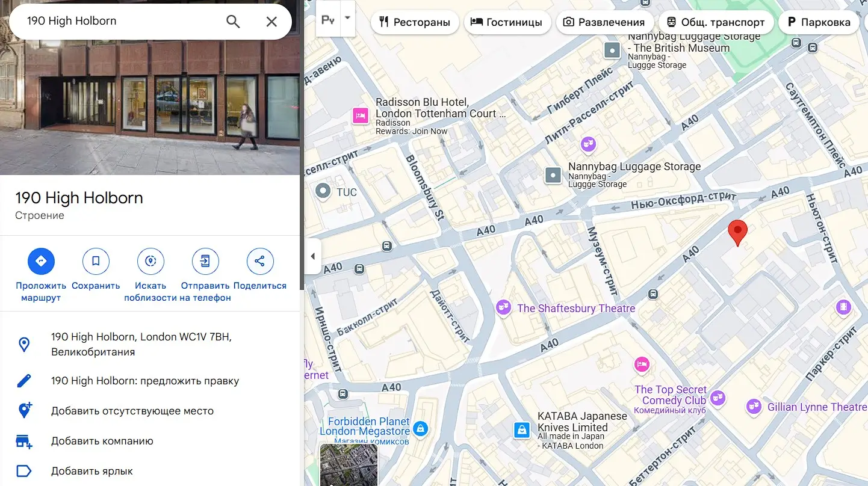Select the Рестораны filter chip
The width and height of the screenshot is (868, 486).
tap(415, 22)
